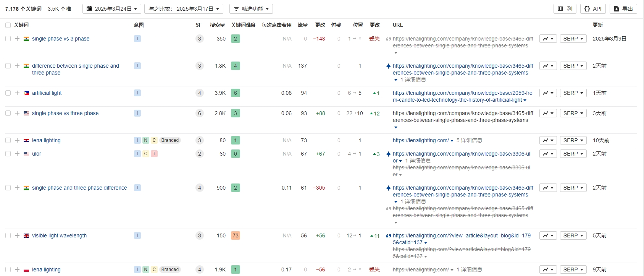644x276 pixels.
Task: Click India flag icon for 'single phase vs 3 phase'
Action: [x=26, y=39]
